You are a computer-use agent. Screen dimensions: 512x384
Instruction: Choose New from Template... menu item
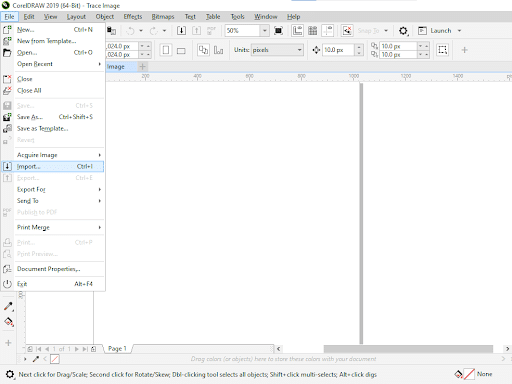pos(53,41)
